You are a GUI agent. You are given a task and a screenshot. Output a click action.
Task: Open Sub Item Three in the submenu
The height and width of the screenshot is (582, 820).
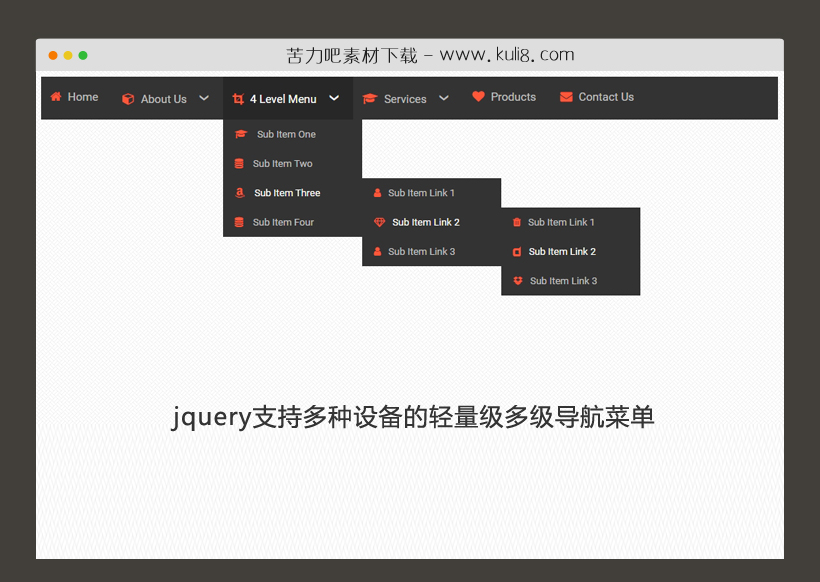coord(287,192)
